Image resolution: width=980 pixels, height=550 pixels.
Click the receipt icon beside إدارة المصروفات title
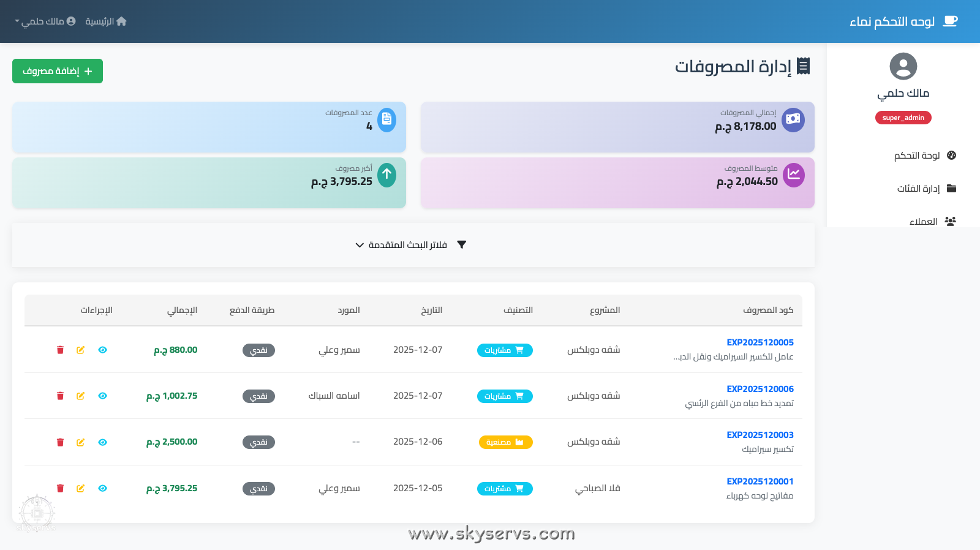click(804, 66)
